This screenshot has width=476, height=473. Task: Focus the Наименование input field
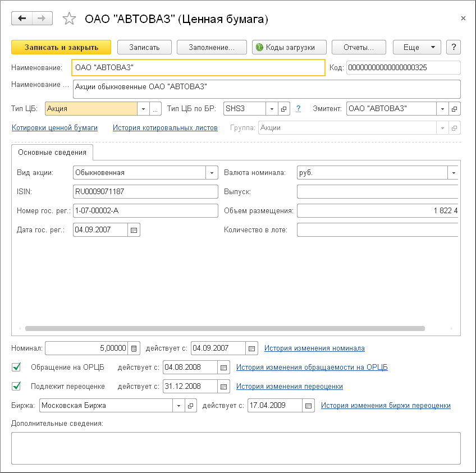click(x=199, y=68)
